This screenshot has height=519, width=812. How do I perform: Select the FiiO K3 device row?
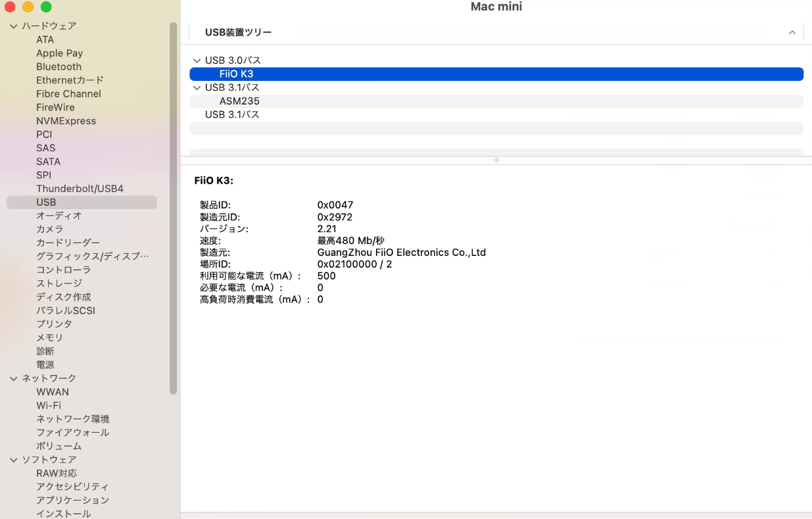(x=496, y=74)
